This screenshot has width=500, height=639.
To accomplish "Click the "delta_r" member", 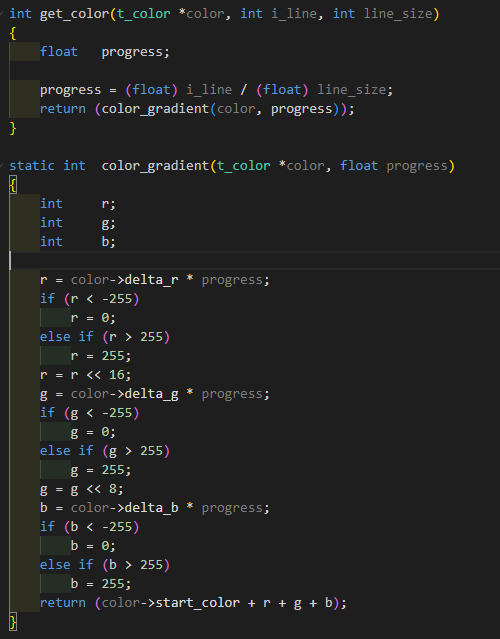I will 152,280.
